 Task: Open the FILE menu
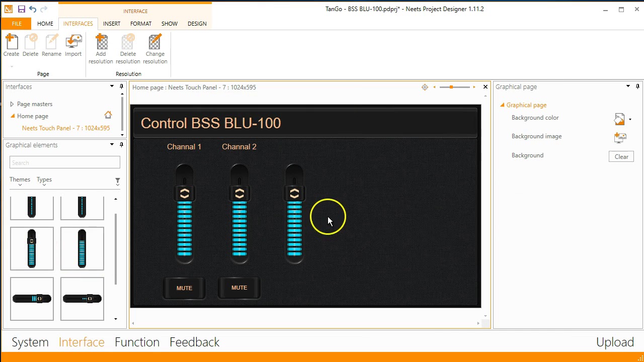click(x=17, y=24)
